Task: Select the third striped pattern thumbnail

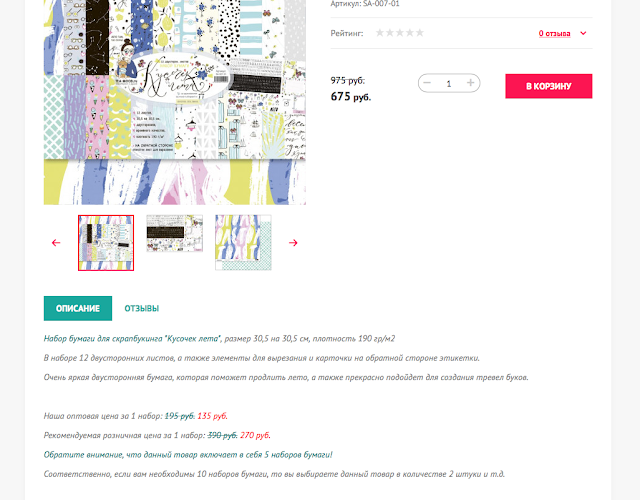Action: (x=243, y=243)
